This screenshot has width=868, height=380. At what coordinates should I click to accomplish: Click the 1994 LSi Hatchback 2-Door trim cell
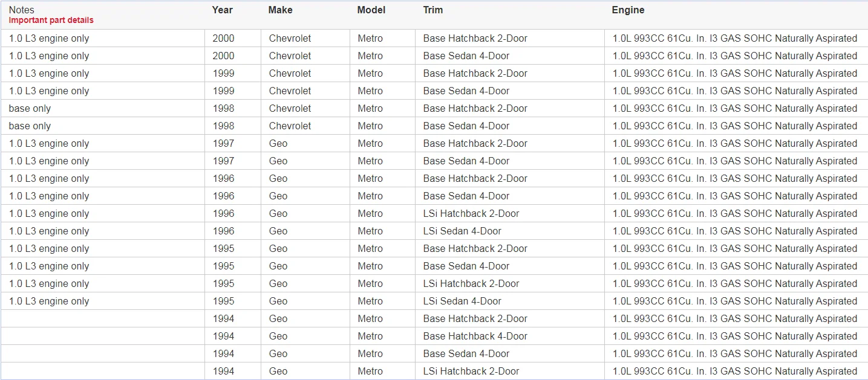pyautogui.click(x=510, y=372)
